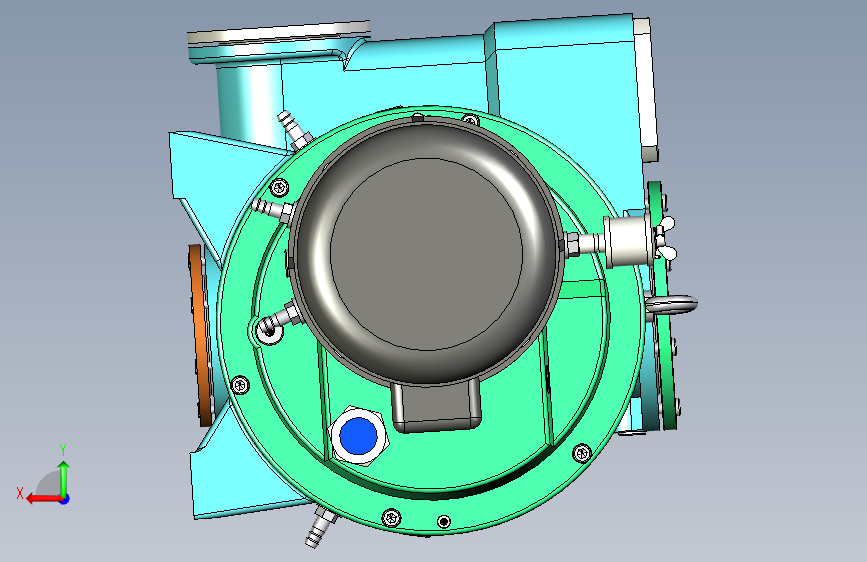The width and height of the screenshot is (867, 562).
Task: Select the barbed hose fitting at the bottom
Action: click(x=321, y=527)
